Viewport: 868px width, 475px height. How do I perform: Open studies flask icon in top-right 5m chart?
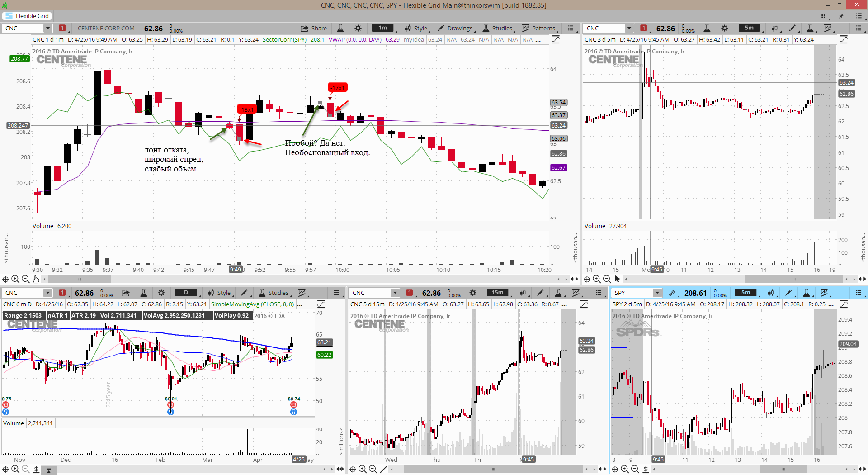[810, 28]
